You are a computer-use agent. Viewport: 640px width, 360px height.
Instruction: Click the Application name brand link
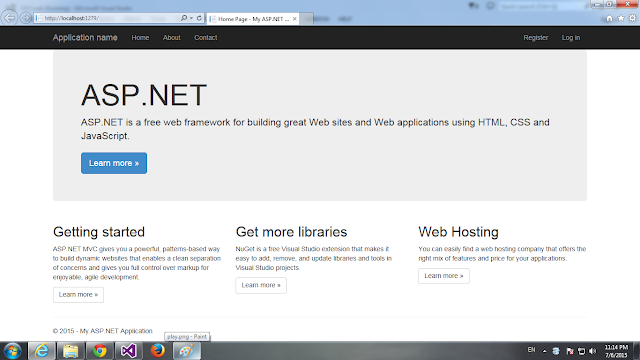point(85,38)
